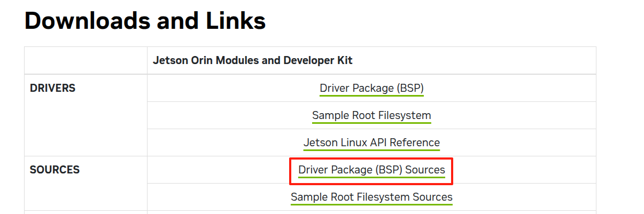Screen dimensions: 644x214
Task: Open the Sample Root Filesystem Sources link
Action: tap(371, 197)
